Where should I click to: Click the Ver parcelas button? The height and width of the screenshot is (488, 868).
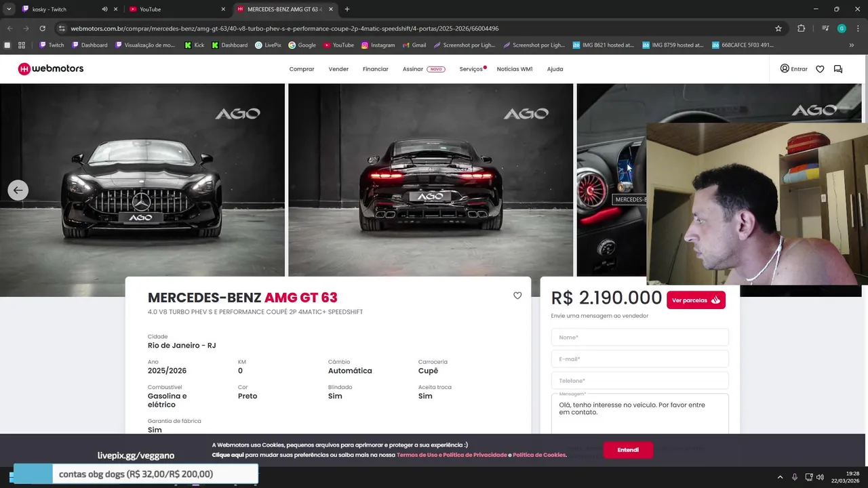pos(696,300)
